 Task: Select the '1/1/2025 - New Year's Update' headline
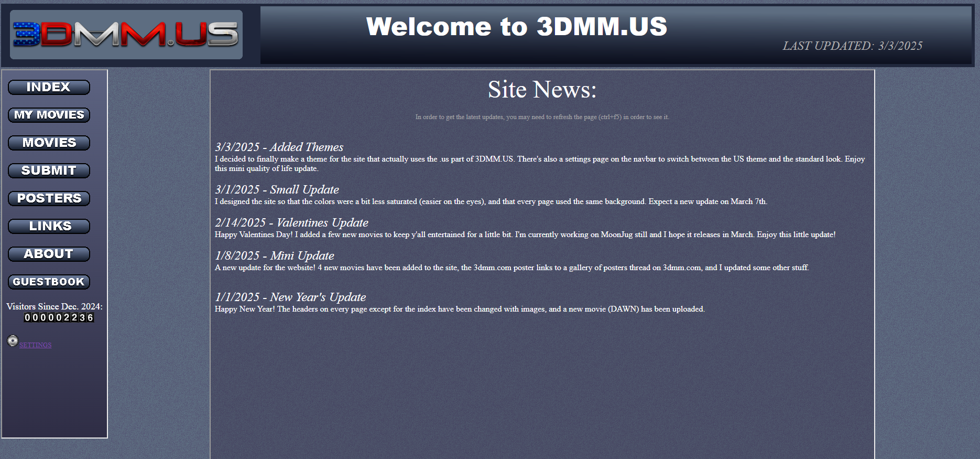(290, 297)
